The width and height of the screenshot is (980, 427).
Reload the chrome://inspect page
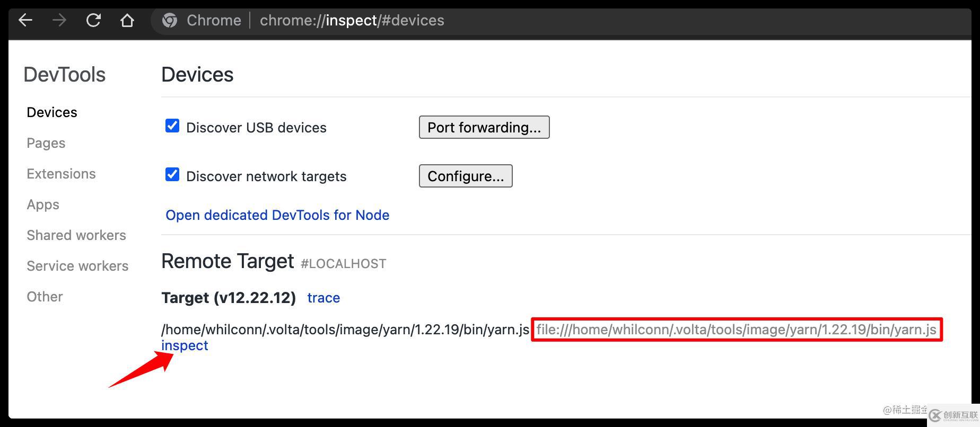[x=93, y=21]
